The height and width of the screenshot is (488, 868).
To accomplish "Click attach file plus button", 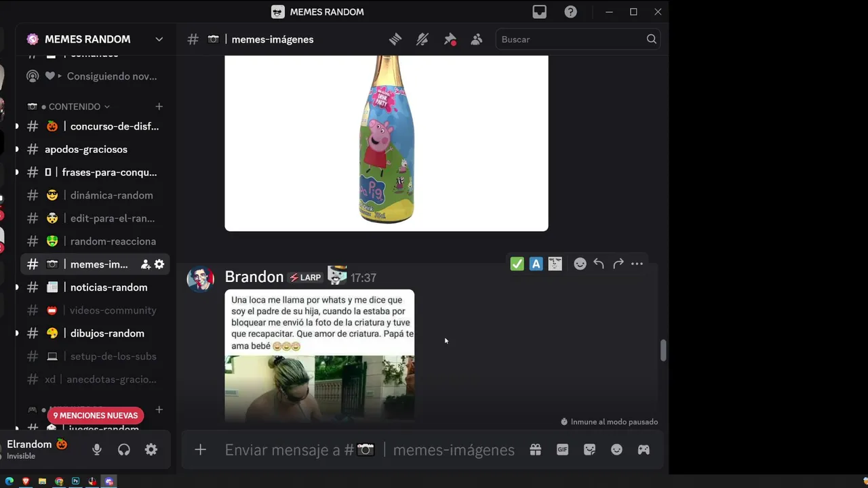I will pos(200,449).
